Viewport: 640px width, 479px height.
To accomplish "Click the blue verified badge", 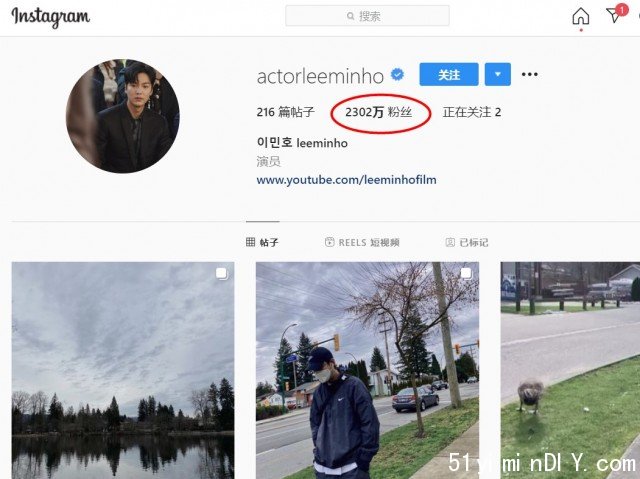I will (x=397, y=75).
